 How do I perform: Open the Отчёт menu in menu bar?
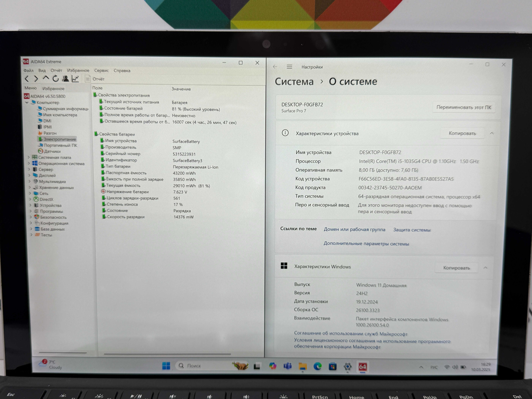tap(57, 71)
